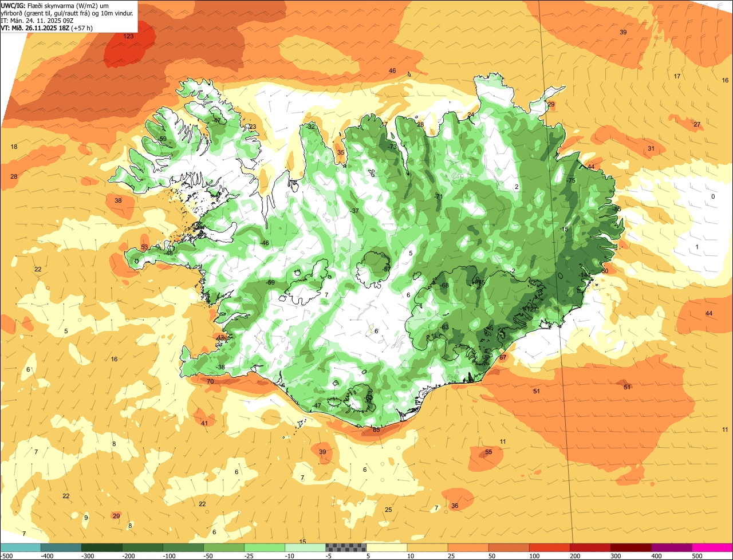Click the '31' value northeast of Iceland
The image size is (733, 560).
(x=651, y=148)
